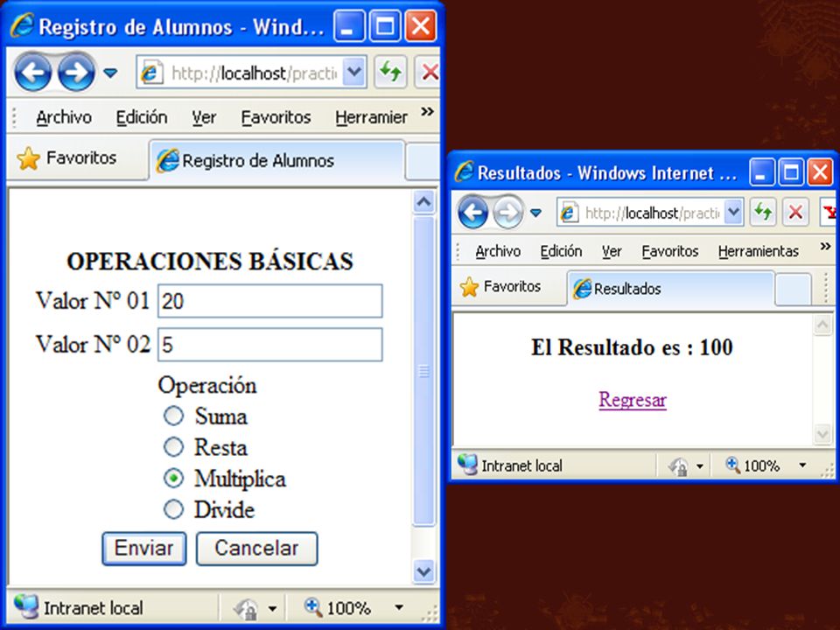Viewport: 840px width, 630px height.
Task: Open Archivo menu in Resultados window
Action: pyautogui.click(x=498, y=251)
